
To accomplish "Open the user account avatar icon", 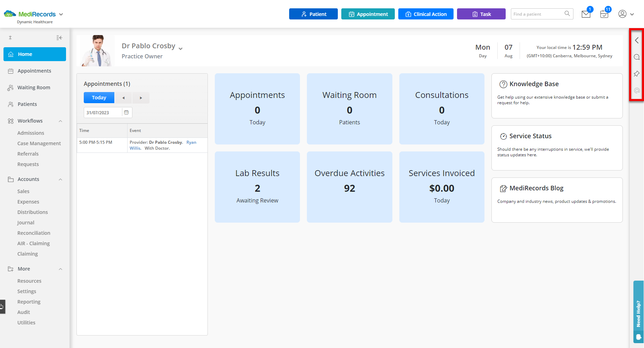I will 622,14.
